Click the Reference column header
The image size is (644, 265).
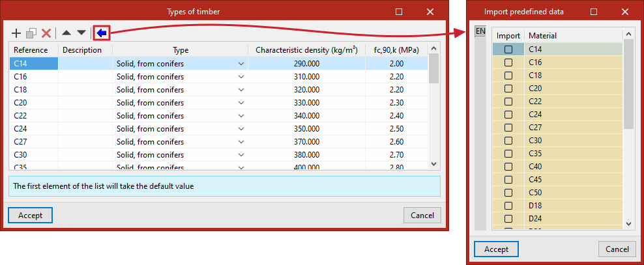click(x=34, y=50)
